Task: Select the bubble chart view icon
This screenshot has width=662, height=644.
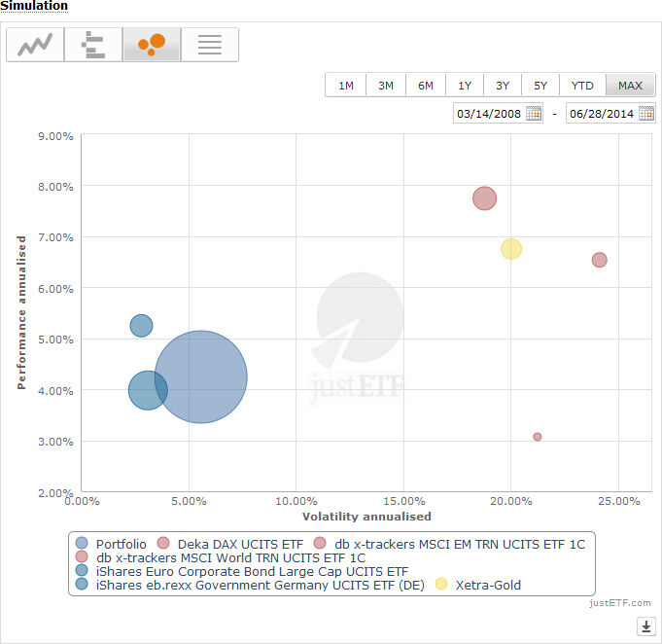Action: coord(152,45)
